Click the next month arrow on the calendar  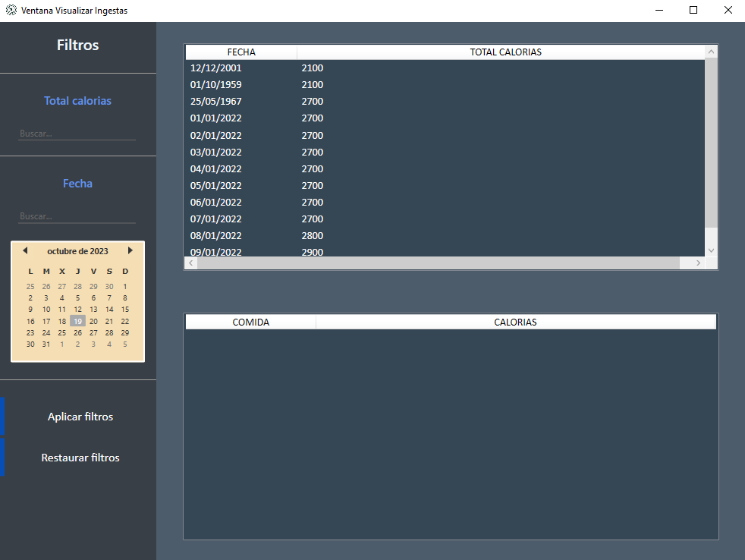click(130, 250)
